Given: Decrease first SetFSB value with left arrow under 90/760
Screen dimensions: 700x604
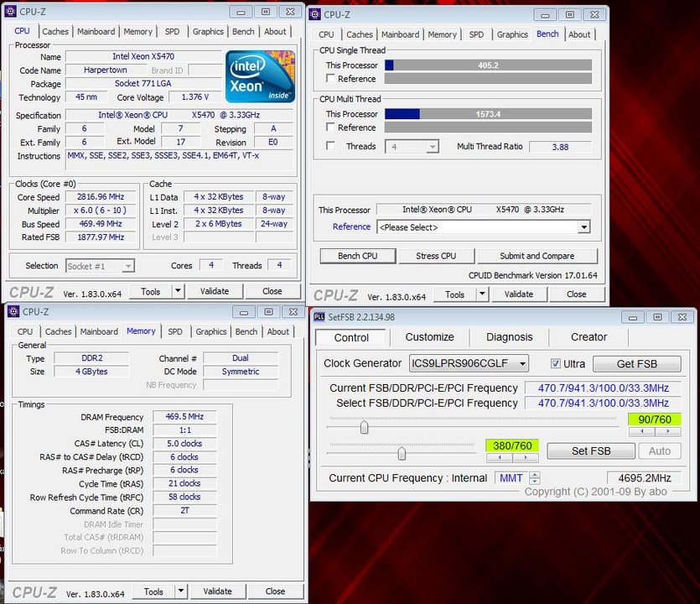Looking at the screenshot, I should (642, 431).
